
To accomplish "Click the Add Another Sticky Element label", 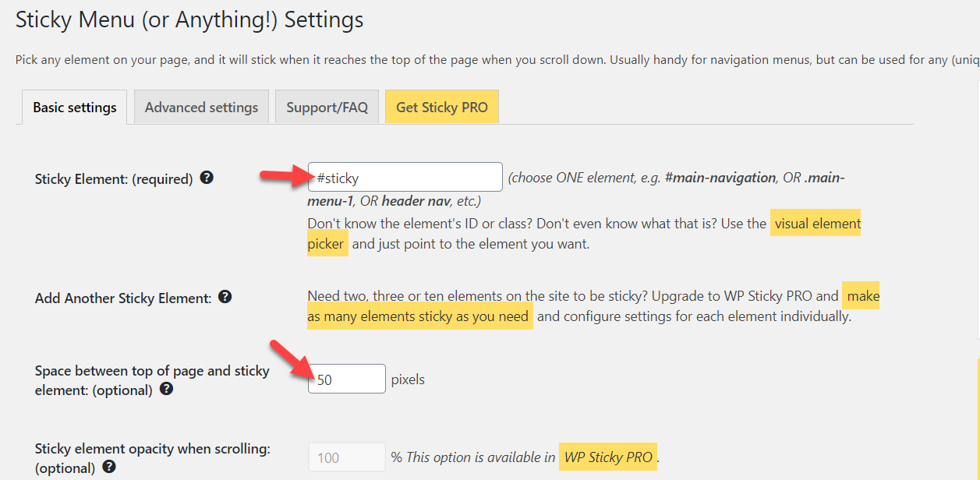I will click(123, 298).
